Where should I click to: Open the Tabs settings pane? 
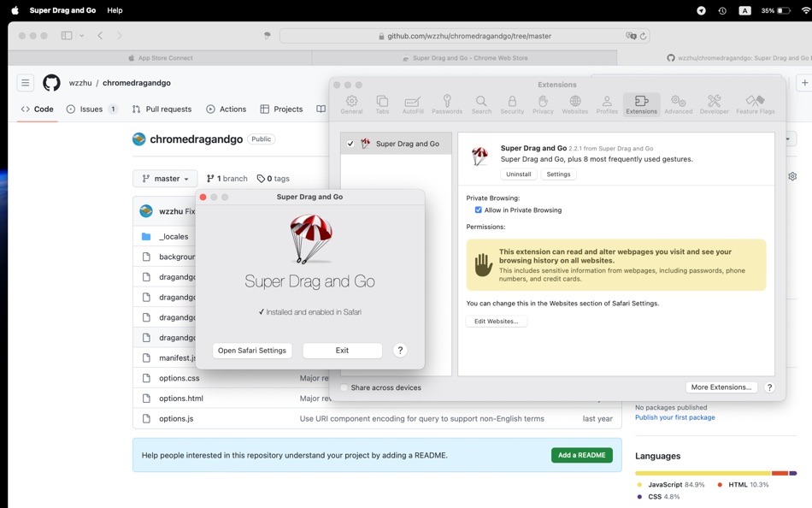click(x=382, y=104)
